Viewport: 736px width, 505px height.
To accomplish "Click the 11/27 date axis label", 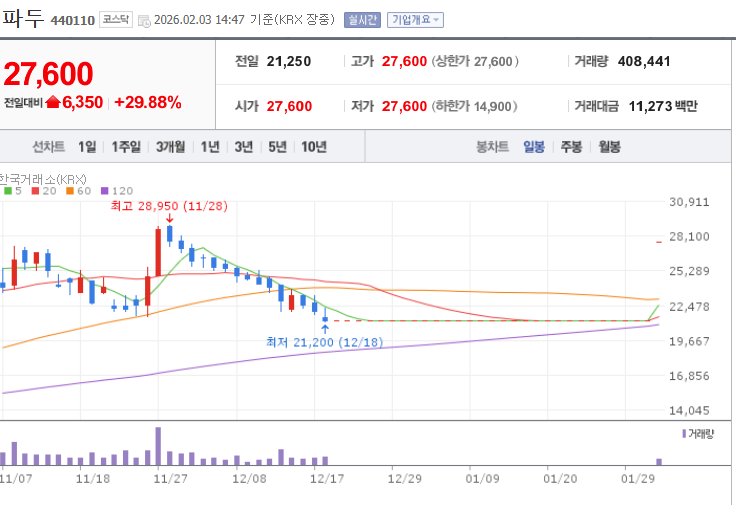I will pos(170,479).
